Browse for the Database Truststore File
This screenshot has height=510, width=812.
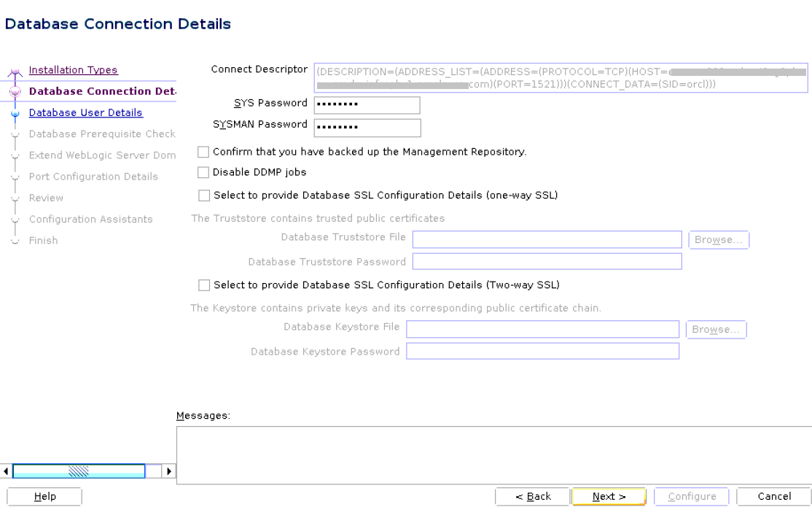[x=719, y=239]
